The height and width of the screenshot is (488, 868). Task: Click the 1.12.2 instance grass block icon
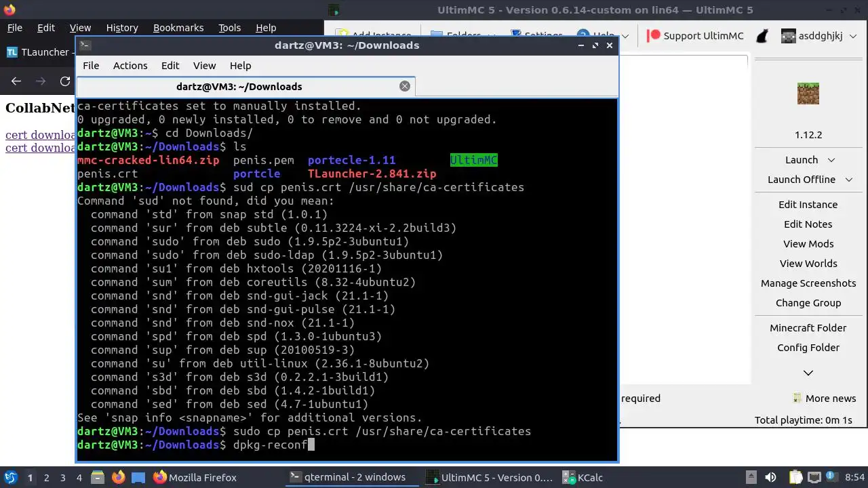click(808, 94)
